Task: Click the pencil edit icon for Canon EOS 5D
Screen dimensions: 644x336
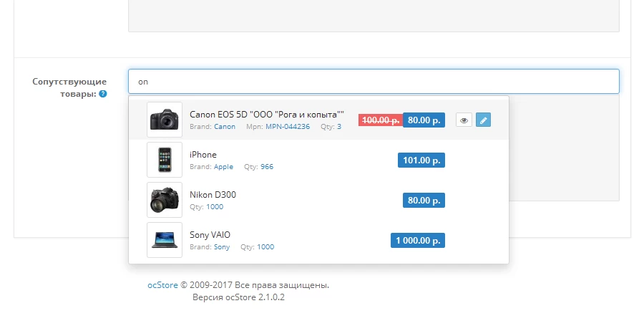Action: 484,120
